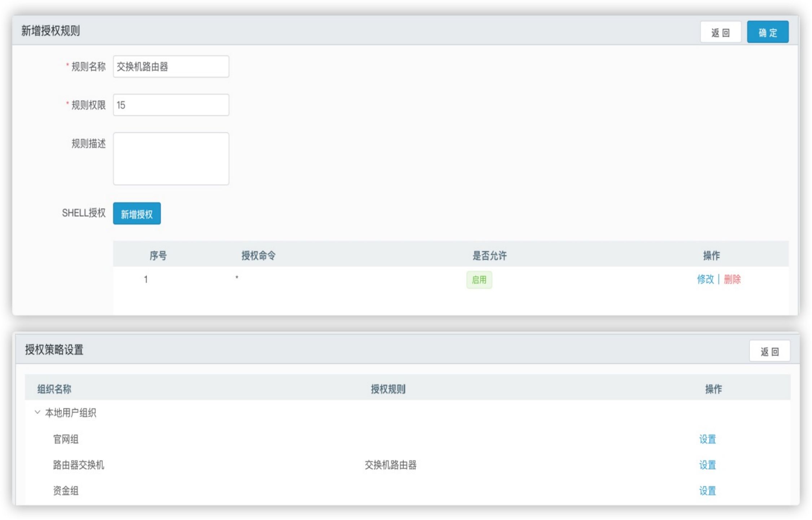
Task: Click the 确定 confirm button
Action: [767, 32]
